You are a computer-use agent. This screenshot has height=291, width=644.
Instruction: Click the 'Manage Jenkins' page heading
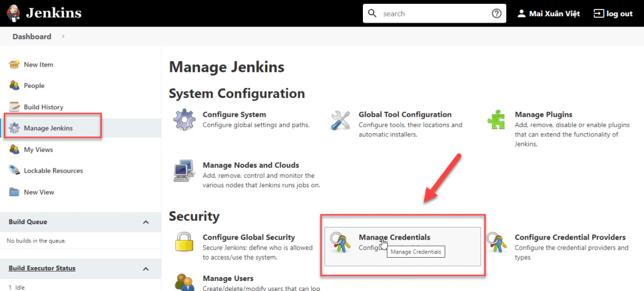(x=226, y=67)
